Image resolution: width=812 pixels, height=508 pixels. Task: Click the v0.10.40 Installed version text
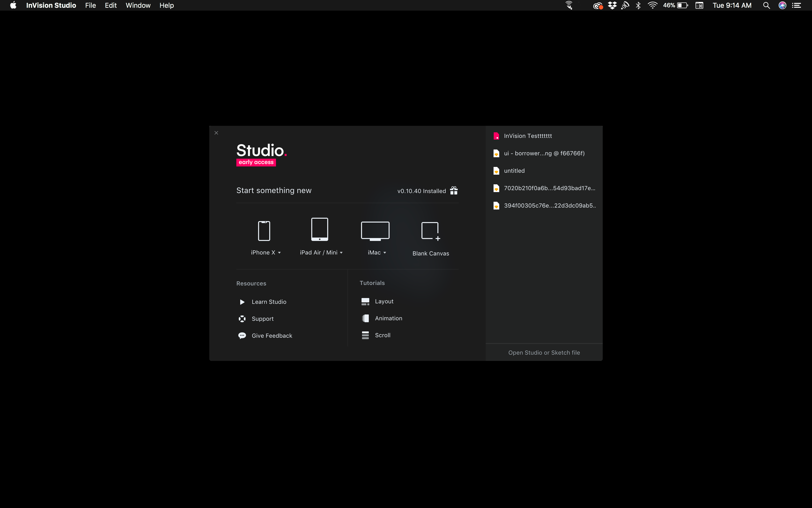tap(421, 191)
